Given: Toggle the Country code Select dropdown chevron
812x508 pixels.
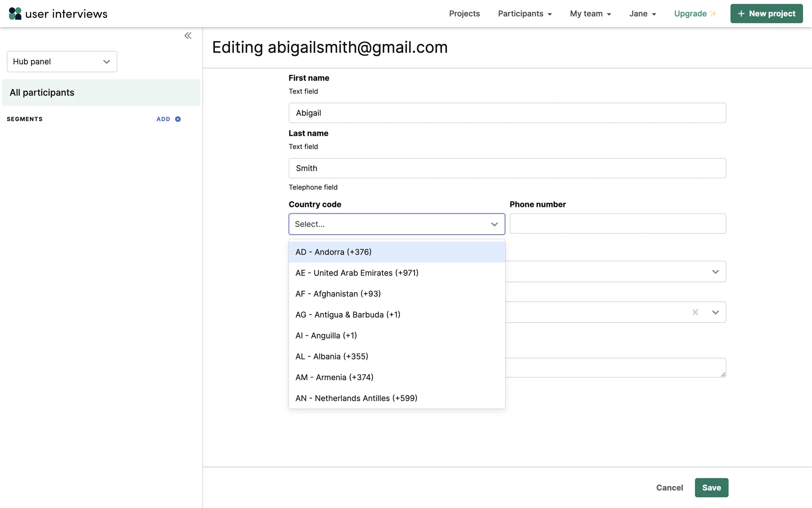Looking at the screenshot, I should (x=494, y=224).
